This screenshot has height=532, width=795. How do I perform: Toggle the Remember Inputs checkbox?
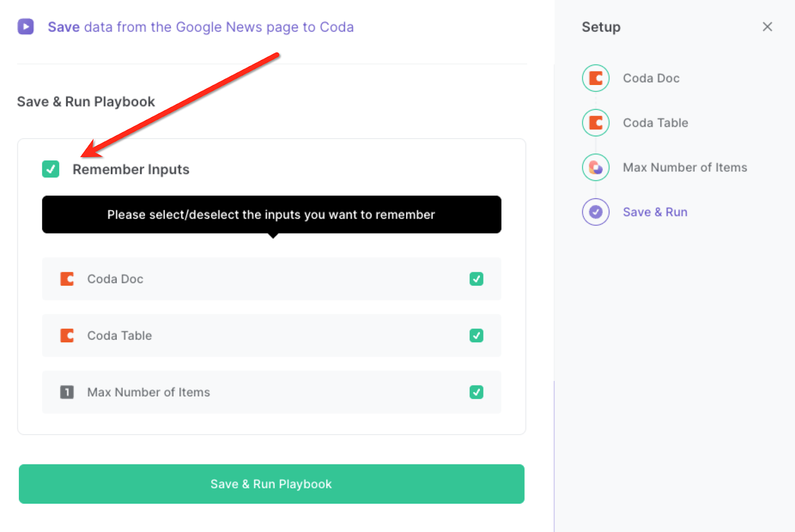51,169
